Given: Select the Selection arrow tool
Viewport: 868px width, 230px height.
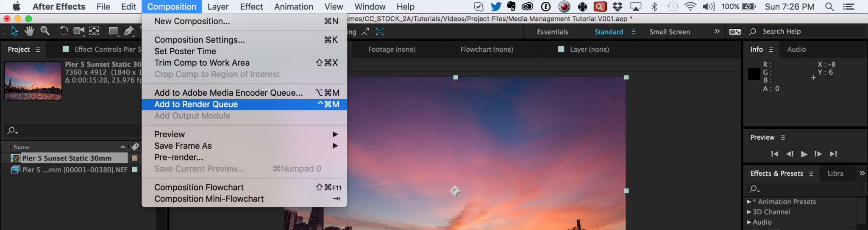Looking at the screenshot, I should pyautogui.click(x=14, y=31).
